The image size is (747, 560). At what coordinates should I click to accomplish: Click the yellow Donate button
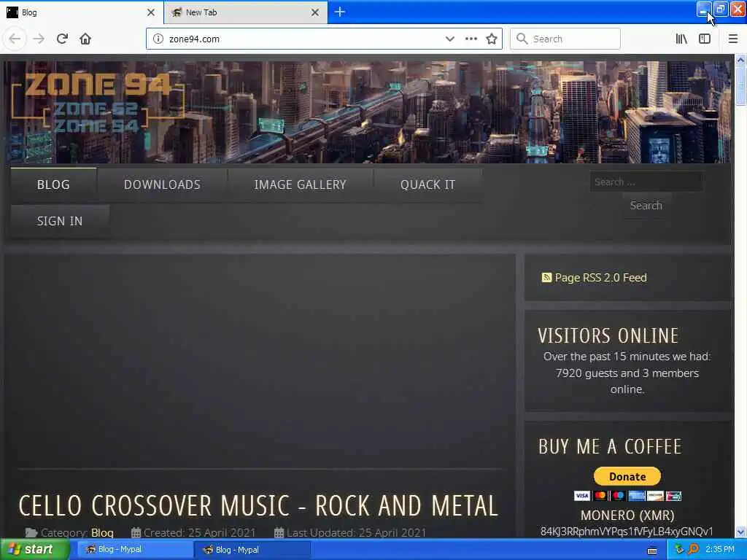627,476
